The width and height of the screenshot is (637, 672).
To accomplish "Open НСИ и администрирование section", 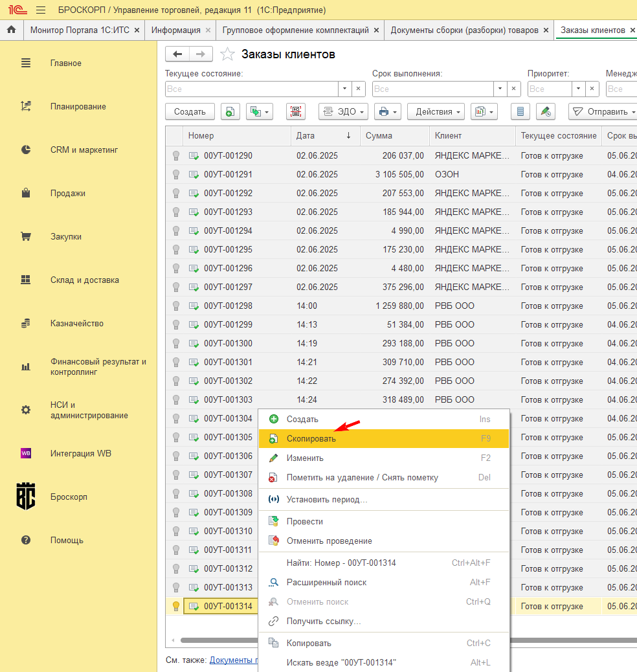I will (89, 410).
